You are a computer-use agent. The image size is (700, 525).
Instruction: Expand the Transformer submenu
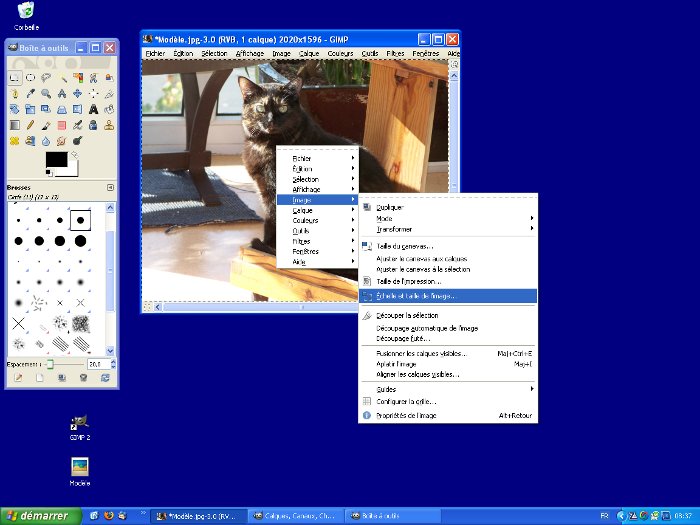click(x=448, y=229)
